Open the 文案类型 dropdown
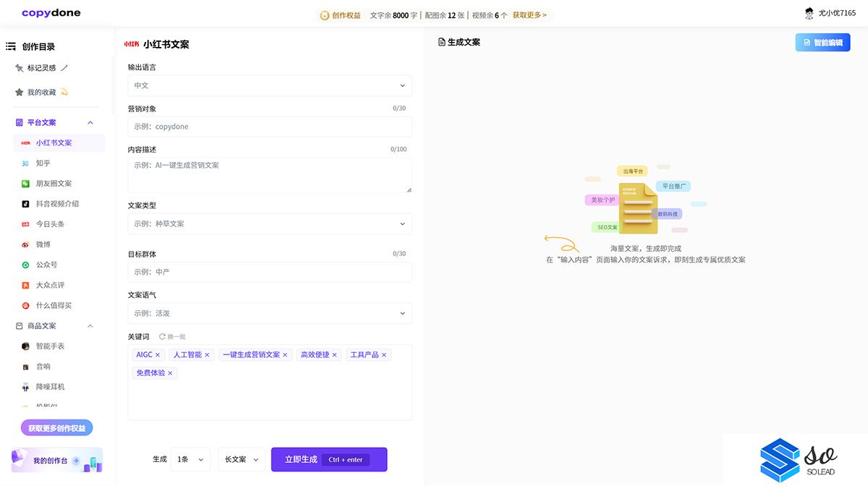Image resolution: width=868 pixels, height=486 pixels. [270, 223]
